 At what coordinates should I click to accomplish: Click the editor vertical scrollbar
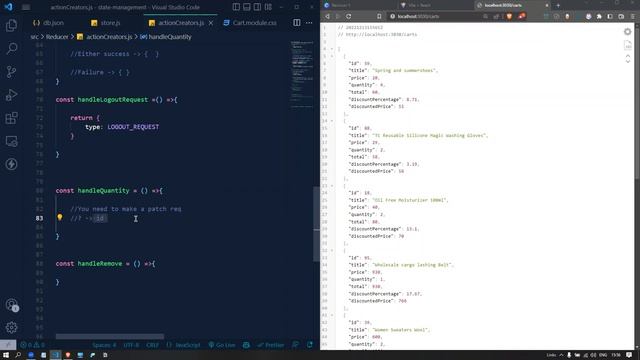coord(316,224)
